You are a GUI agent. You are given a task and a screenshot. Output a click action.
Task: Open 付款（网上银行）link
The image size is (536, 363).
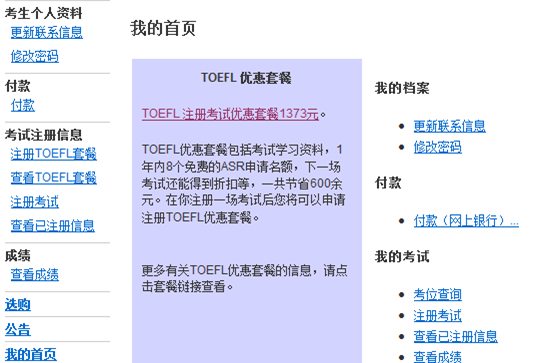click(466, 221)
